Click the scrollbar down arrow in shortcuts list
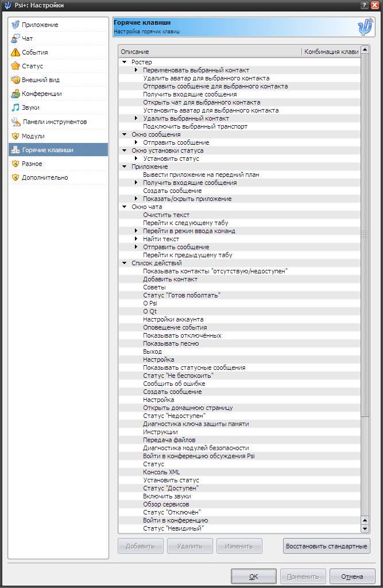This screenshot has width=383, height=588. [365, 528]
